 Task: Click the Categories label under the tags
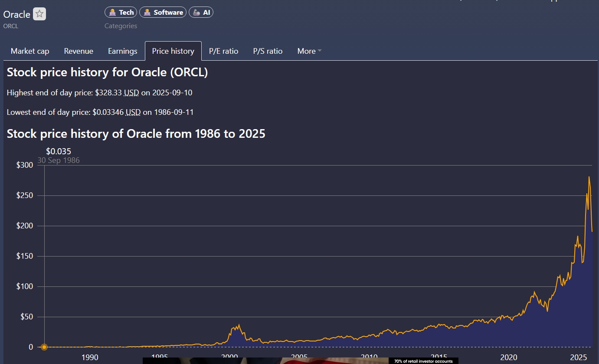click(x=121, y=26)
